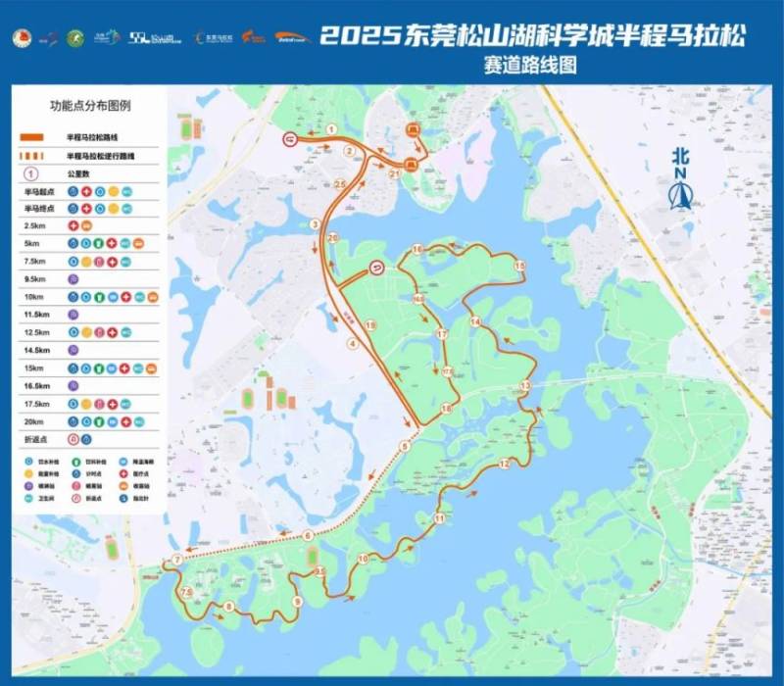
Task: Click the drink supply icon in the legend
Action: pyautogui.click(x=75, y=461)
